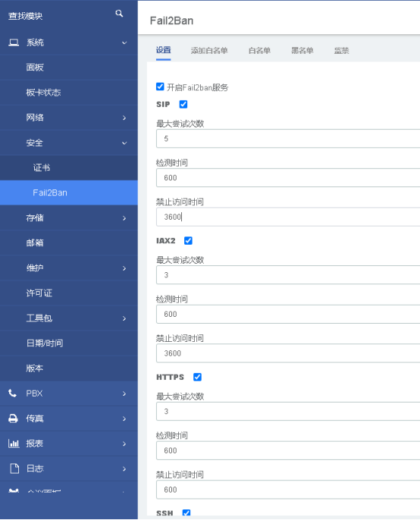
Task: Open 日期/时间 in the sidebar
Action: 69,343
